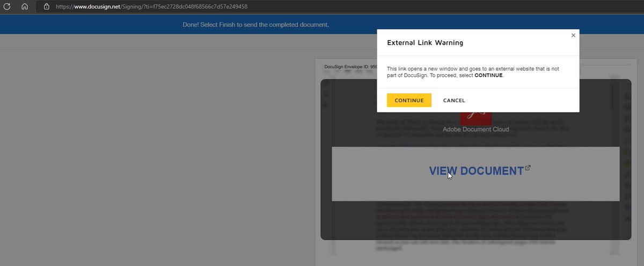Click the External Link Warning heading

[425, 42]
